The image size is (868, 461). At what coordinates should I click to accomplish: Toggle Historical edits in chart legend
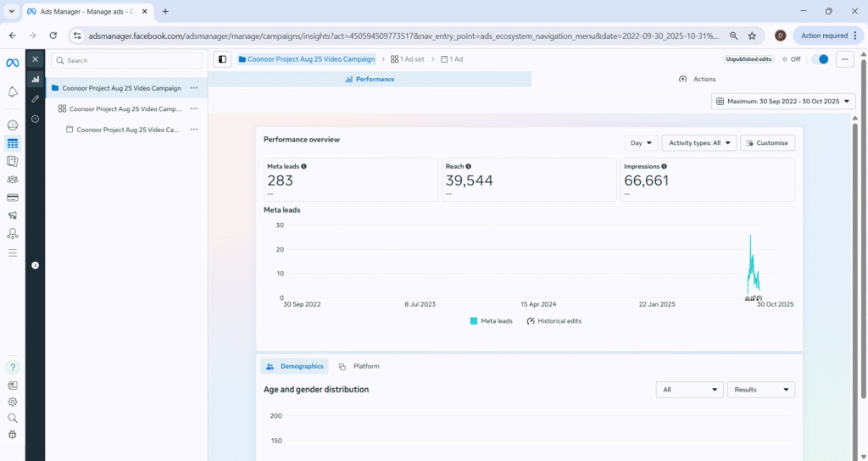coord(554,321)
